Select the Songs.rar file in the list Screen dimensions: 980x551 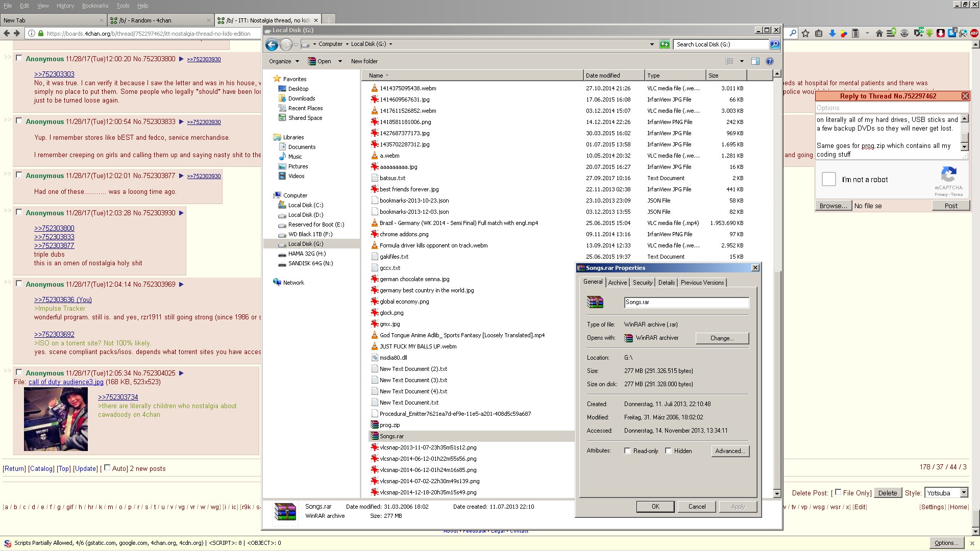[x=391, y=436]
